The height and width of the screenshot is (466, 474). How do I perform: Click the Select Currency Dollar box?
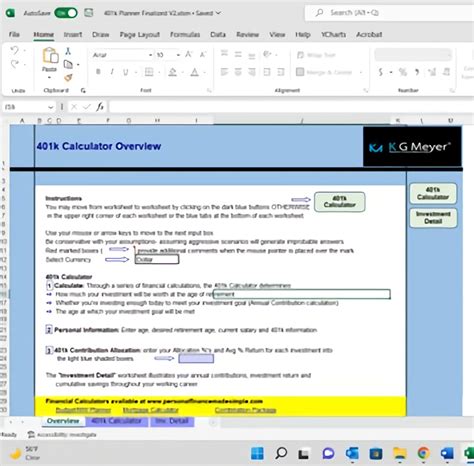pos(157,259)
